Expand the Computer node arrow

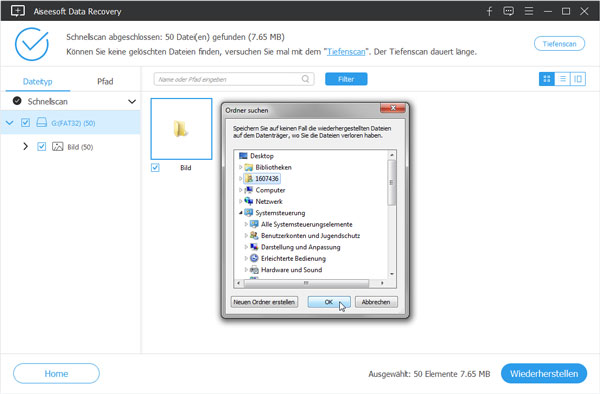tap(240, 190)
